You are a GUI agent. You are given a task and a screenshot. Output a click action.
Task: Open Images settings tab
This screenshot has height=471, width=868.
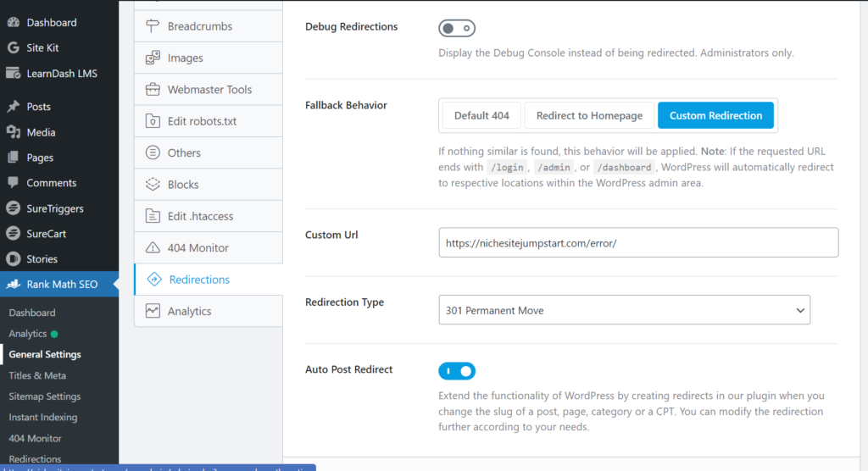click(209, 58)
